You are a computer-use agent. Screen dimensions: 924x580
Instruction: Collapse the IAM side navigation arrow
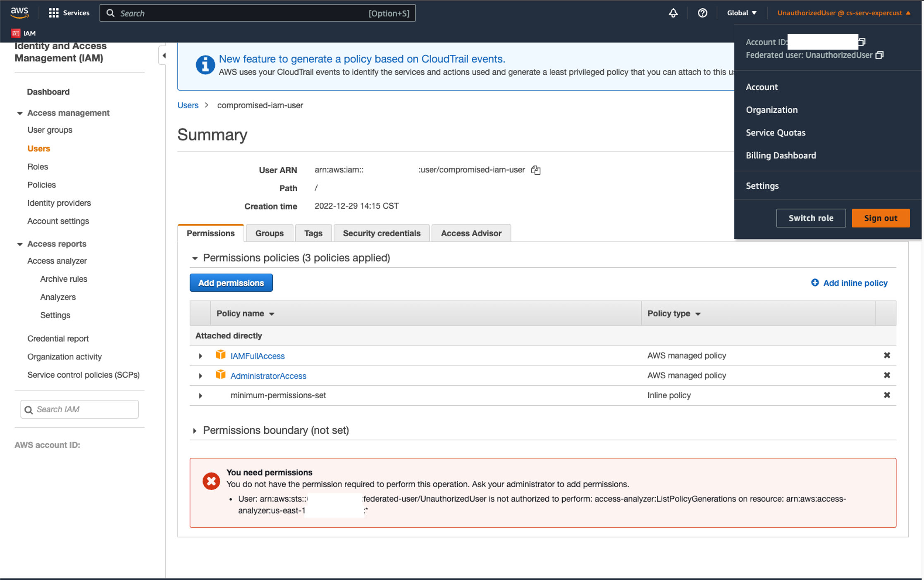click(164, 55)
